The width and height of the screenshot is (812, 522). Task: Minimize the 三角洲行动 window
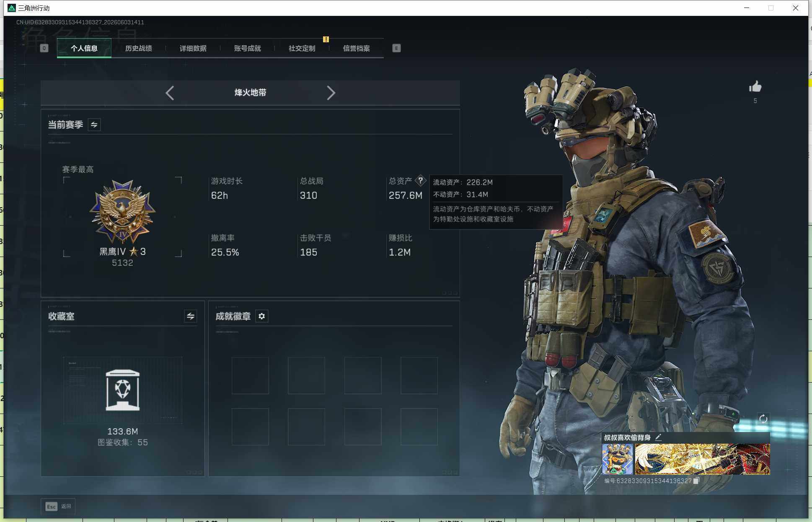(747, 8)
